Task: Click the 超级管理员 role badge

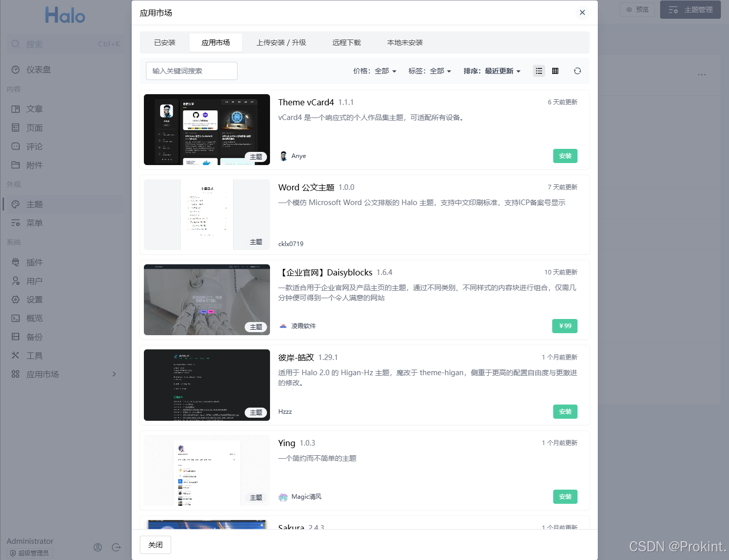Action: [31, 553]
